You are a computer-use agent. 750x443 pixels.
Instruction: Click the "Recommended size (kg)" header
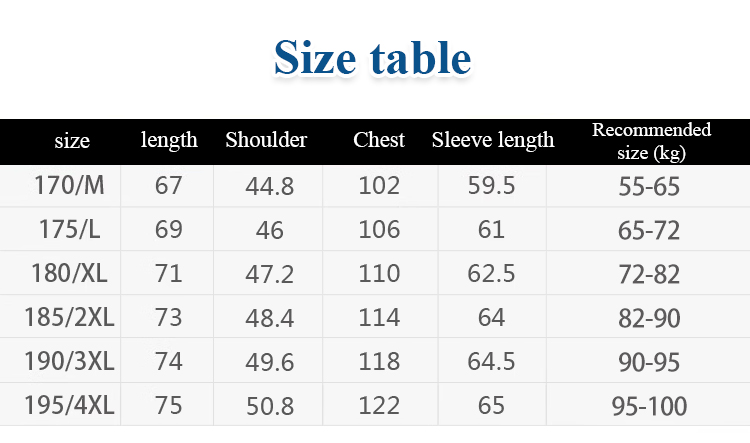point(651,141)
